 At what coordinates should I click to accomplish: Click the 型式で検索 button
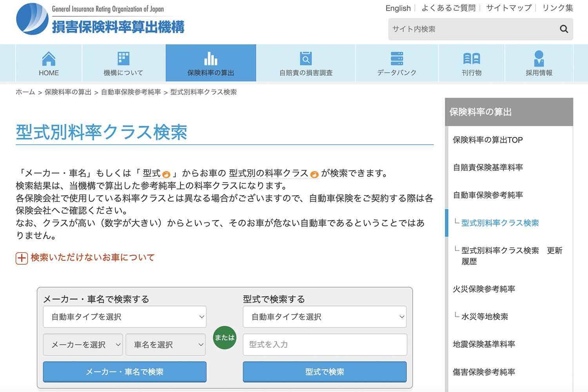(x=325, y=372)
